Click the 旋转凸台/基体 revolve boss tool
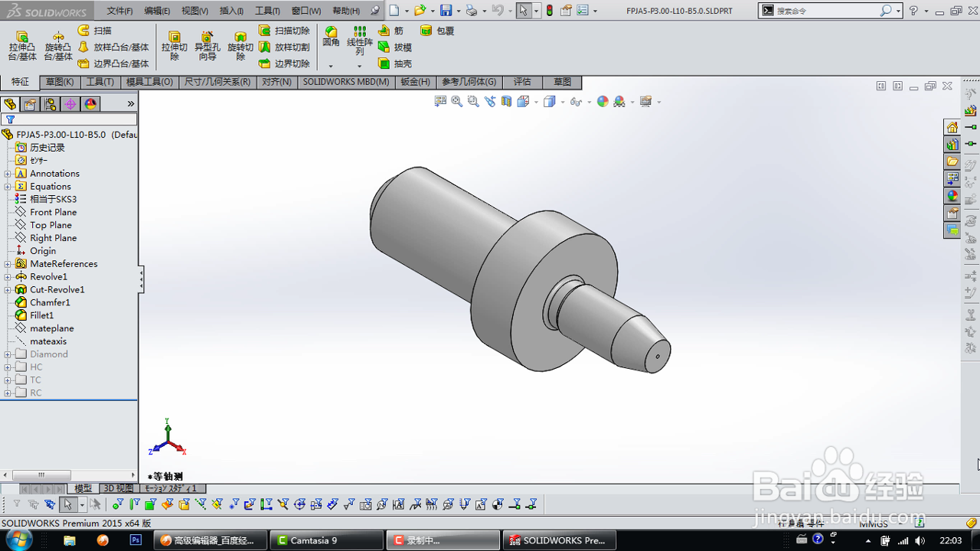Screen dimensions: 980x551 (x=58, y=46)
